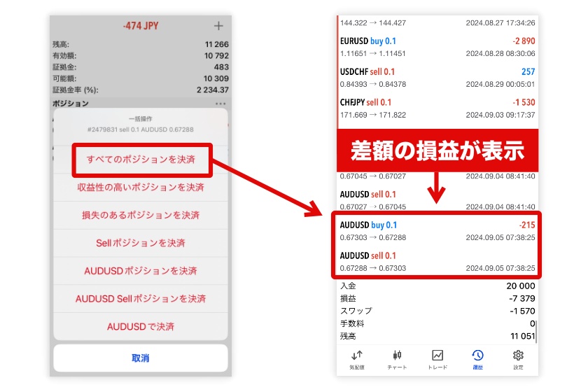Open the トレード trade tab icon
Viewport: 588px width, 392px height.
[437, 356]
